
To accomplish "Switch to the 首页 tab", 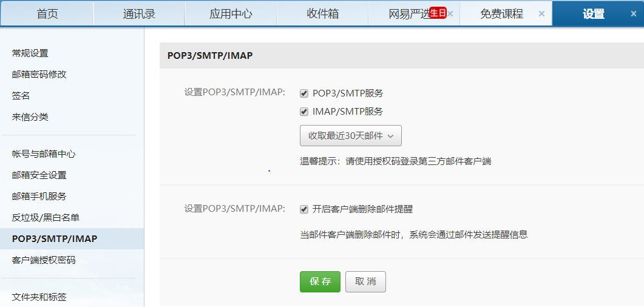I will point(47,13).
